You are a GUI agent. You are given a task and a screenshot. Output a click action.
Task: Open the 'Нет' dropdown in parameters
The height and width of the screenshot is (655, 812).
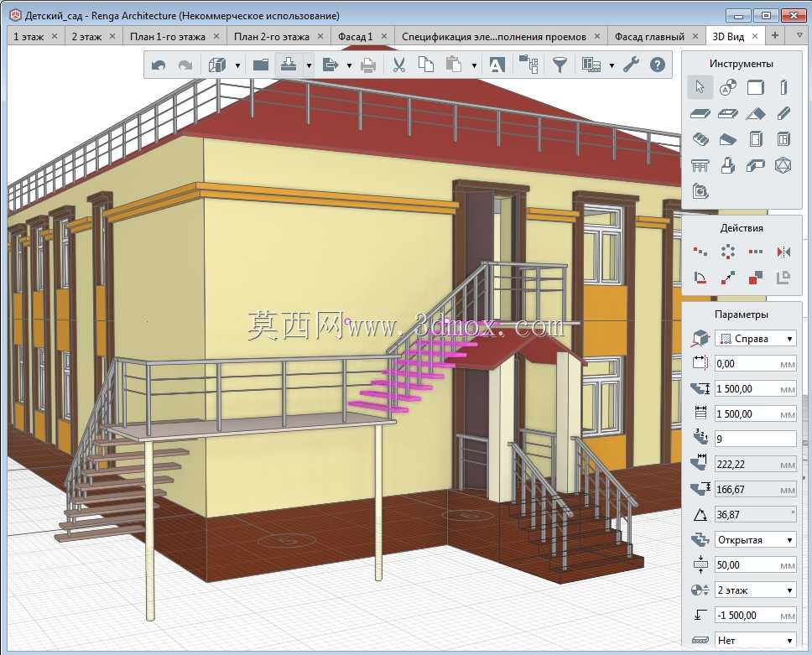(x=756, y=640)
